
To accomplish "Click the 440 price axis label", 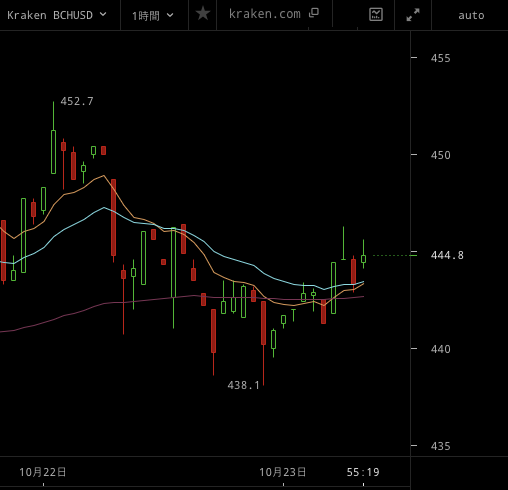I will point(440,349).
